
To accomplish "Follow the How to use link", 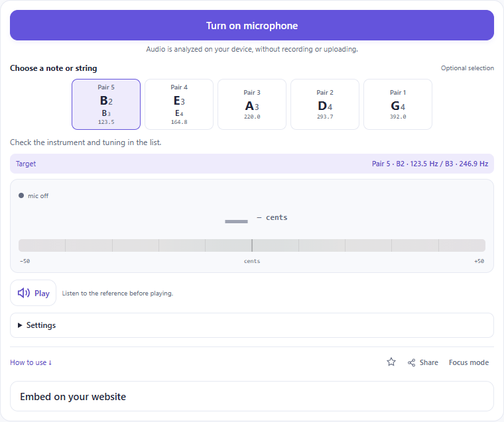I will [x=31, y=362].
